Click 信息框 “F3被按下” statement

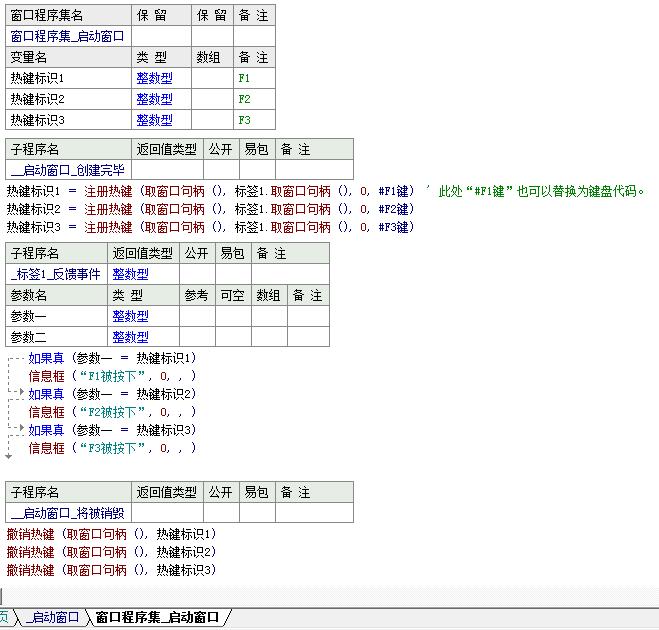[112, 448]
